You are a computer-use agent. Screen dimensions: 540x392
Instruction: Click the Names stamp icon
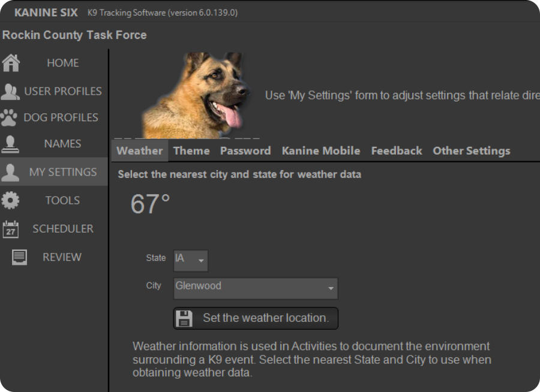coord(10,144)
